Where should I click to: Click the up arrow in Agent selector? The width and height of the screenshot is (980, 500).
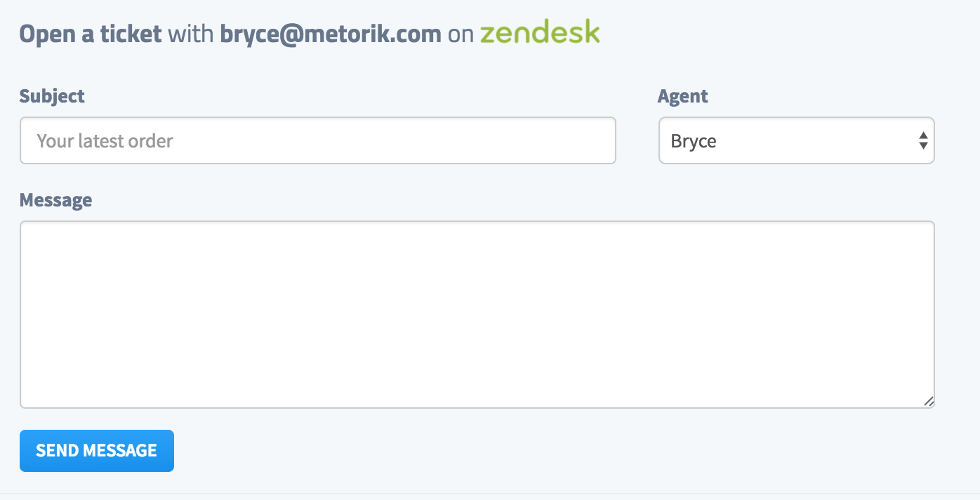click(923, 136)
